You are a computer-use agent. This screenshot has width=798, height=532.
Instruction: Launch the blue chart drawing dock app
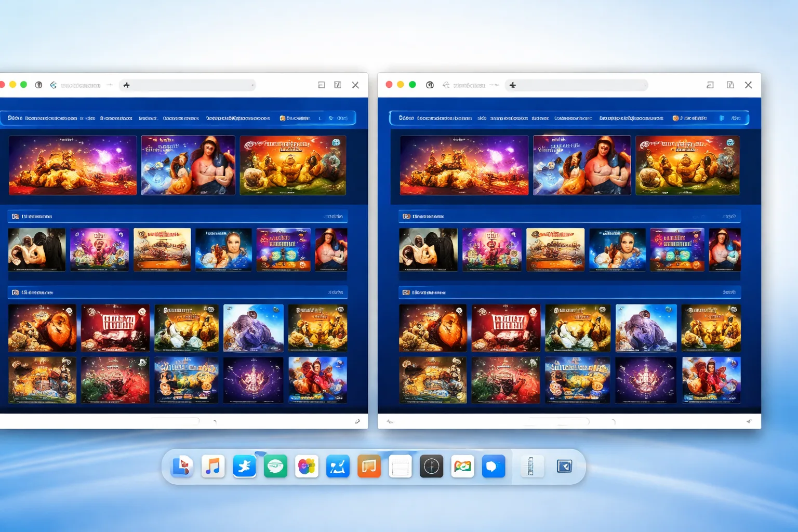click(x=338, y=467)
